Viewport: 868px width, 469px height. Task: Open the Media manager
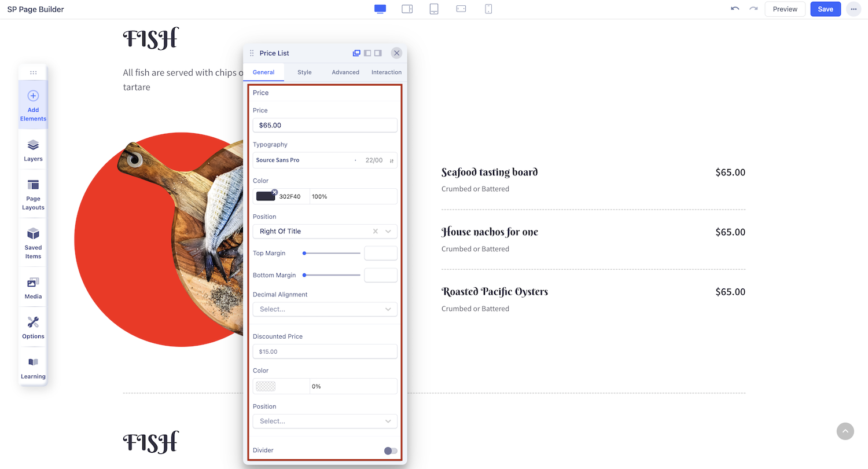[32, 287]
